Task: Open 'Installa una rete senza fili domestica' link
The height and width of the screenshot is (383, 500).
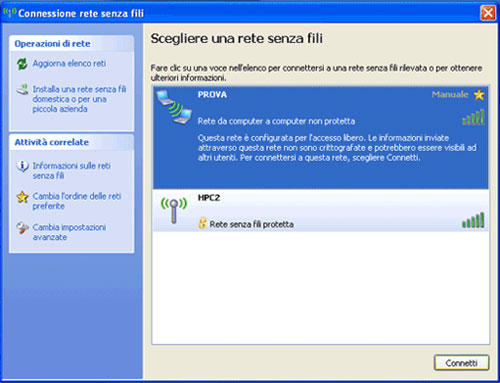Action: point(79,99)
